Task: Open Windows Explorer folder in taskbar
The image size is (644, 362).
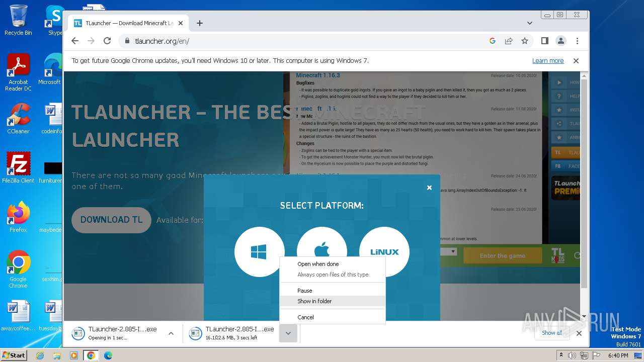Action: pos(57,355)
